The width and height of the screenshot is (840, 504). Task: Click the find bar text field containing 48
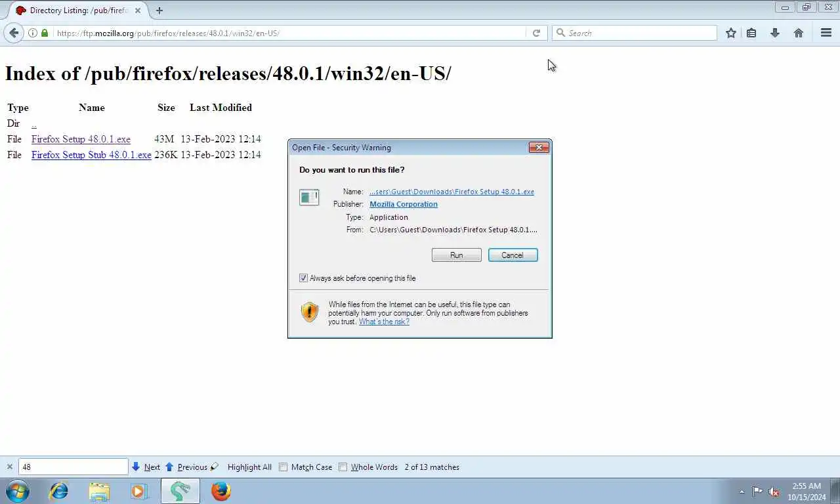pyautogui.click(x=73, y=467)
